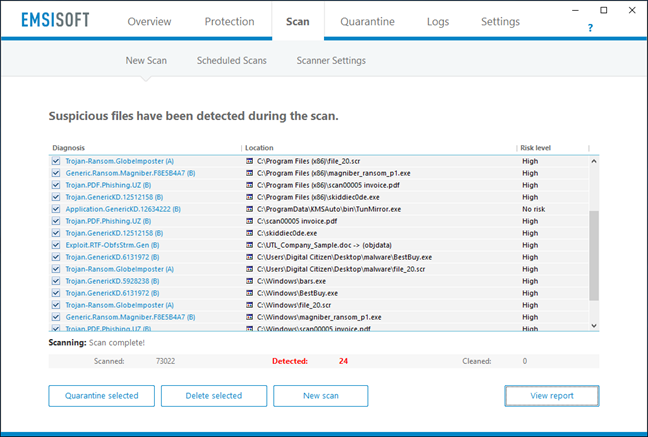Open Scanner Settings sub-tab
This screenshot has height=437, width=648.
[331, 60]
